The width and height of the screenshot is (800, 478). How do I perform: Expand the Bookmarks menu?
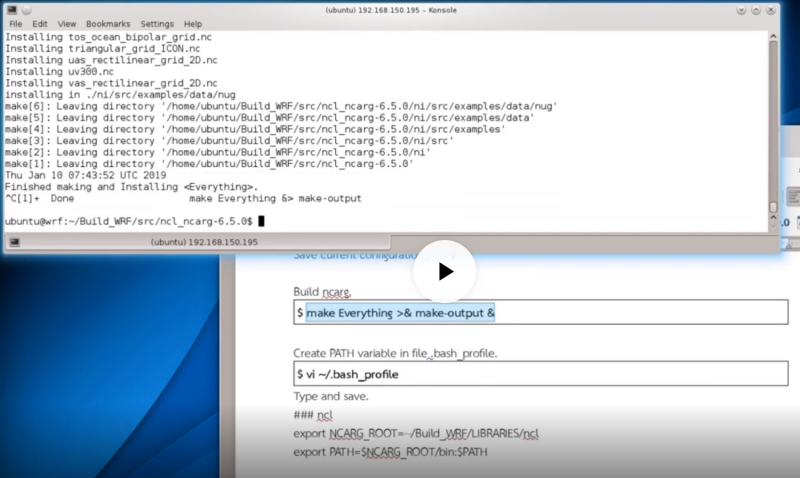point(107,23)
